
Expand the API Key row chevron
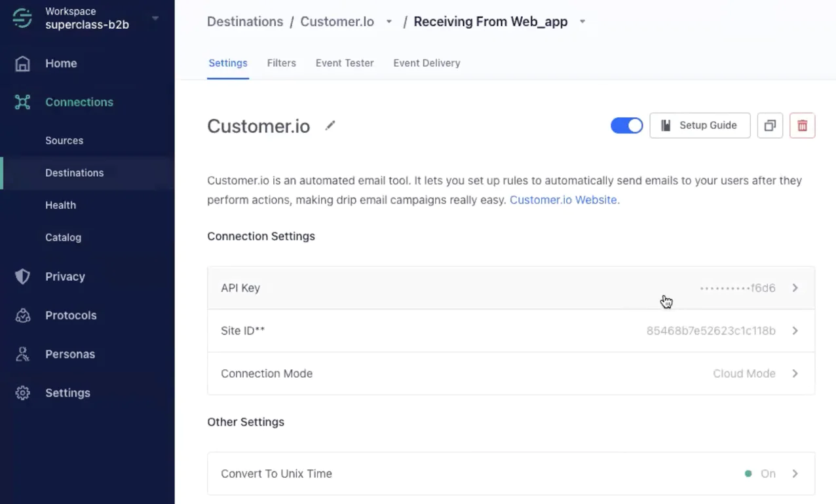point(795,288)
